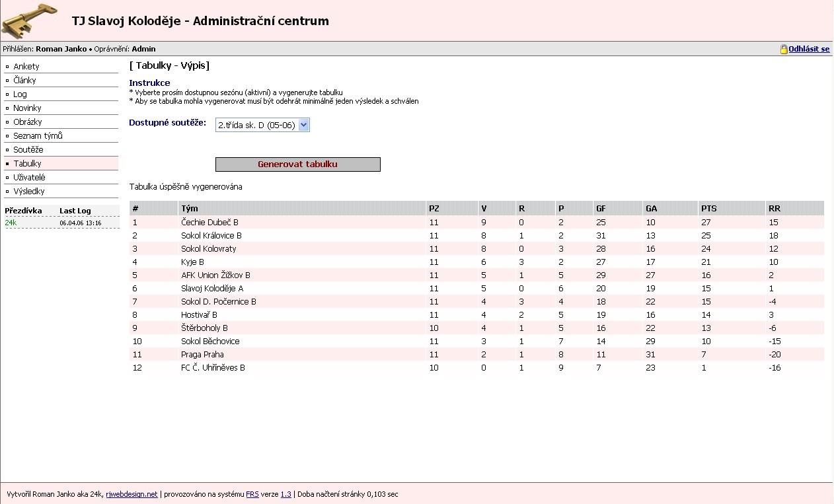Click the padlock icon beside Odhlásit se
Screen dimensions: 834x504
784,49
